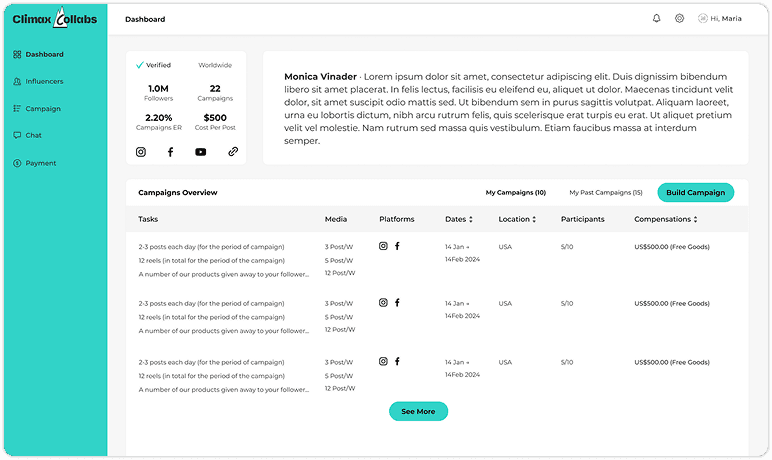Open Influencers in the sidebar

click(38, 81)
